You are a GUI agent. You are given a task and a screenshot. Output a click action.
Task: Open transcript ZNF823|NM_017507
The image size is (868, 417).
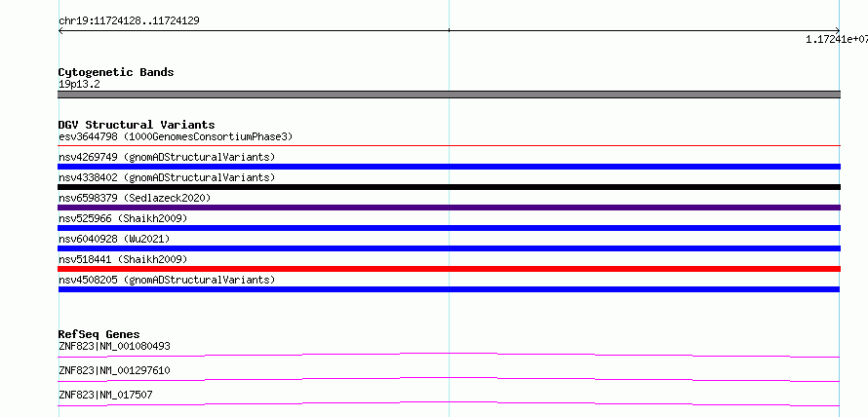point(105,396)
